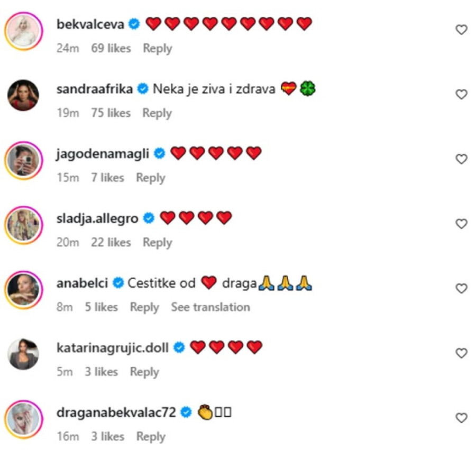Show the 75 likes on sandraafrika's comment

(x=111, y=113)
